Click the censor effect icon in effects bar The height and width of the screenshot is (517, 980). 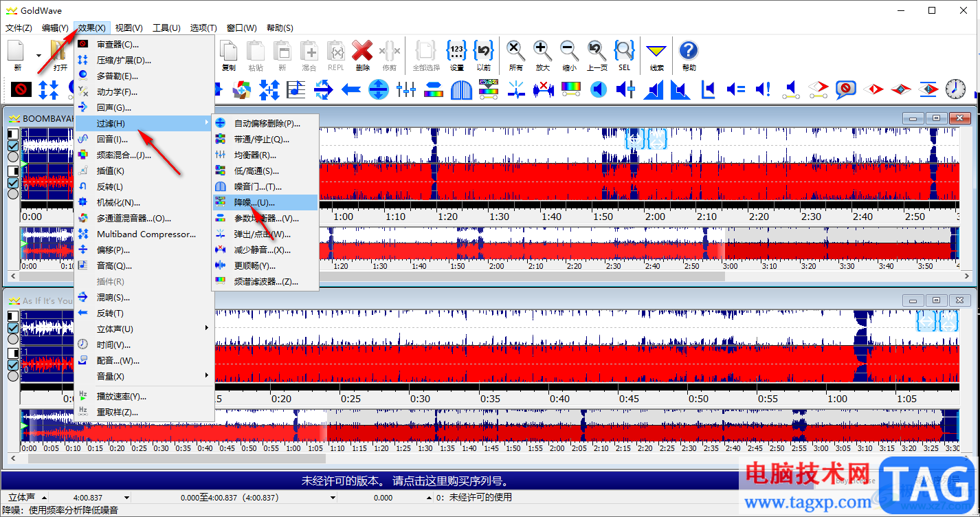[x=21, y=89]
